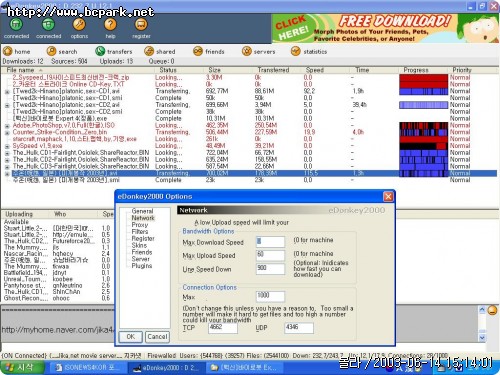Click the Line Speed Down field
Viewport: 500px width, 375px height.
tap(270, 269)
